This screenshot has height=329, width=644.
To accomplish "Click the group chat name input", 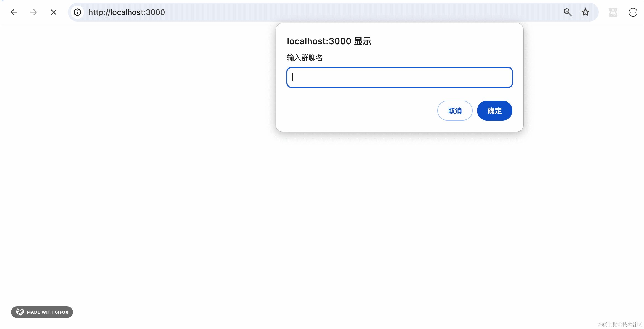I will [x=399, y=77].
